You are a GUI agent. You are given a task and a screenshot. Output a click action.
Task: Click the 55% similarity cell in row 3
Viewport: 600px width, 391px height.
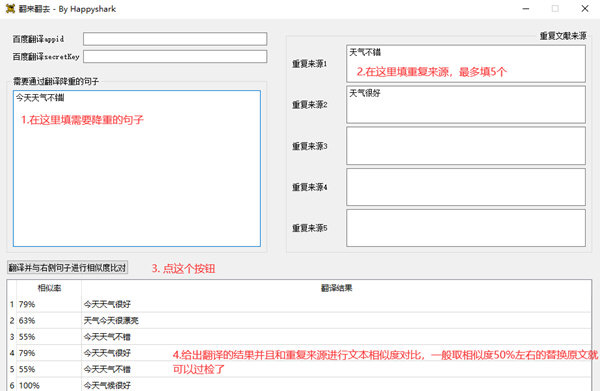click(49, 337)
